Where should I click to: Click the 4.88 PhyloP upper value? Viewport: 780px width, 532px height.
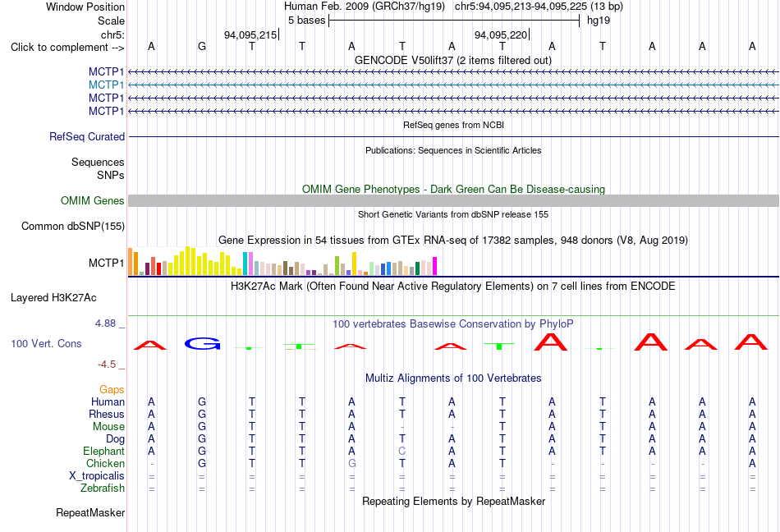[x=105, y=323]
